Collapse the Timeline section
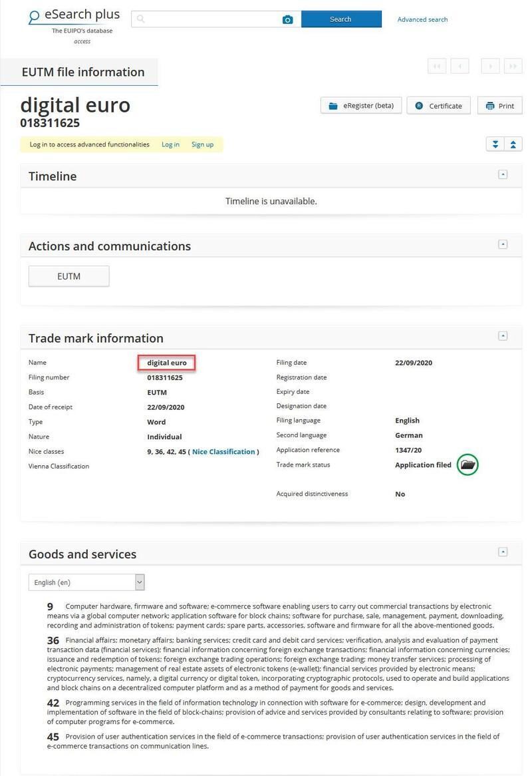The height and width of the screenshot is (776, 532). pyautogui.click(x=503, y=174)
